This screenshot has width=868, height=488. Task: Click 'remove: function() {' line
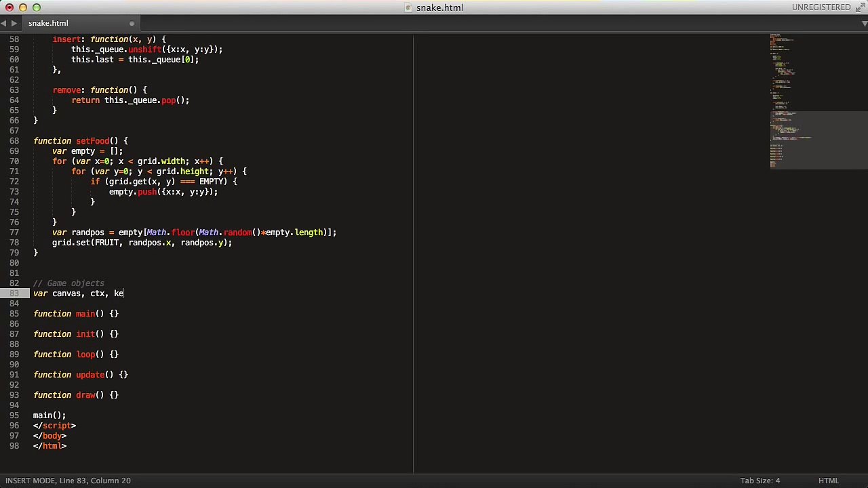click(x=100, y=90)
